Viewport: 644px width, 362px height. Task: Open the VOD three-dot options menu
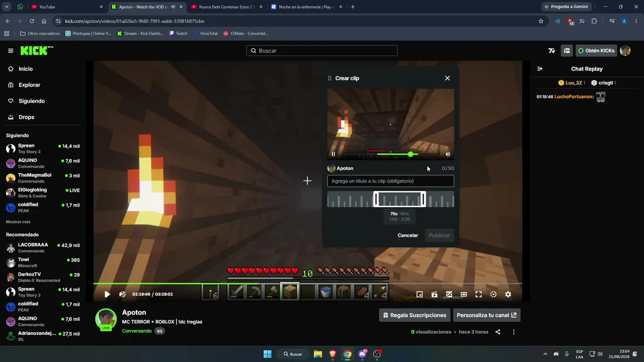click(514, 332)
